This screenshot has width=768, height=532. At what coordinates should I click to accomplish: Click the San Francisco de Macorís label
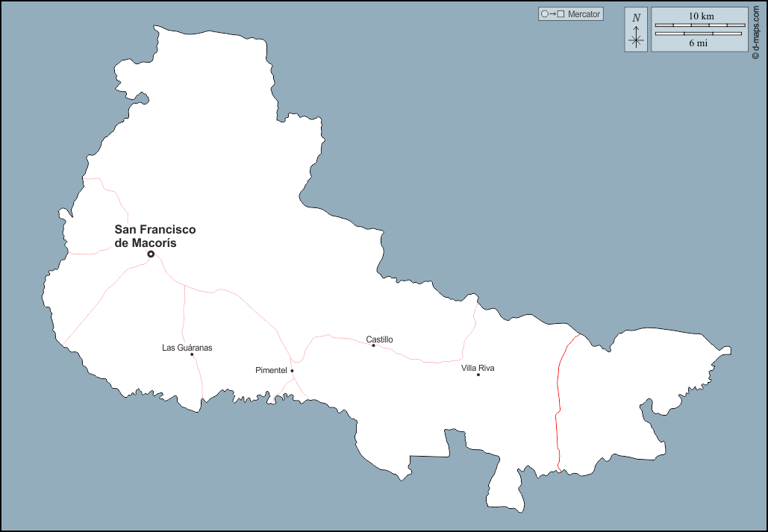tap(155, 236)
